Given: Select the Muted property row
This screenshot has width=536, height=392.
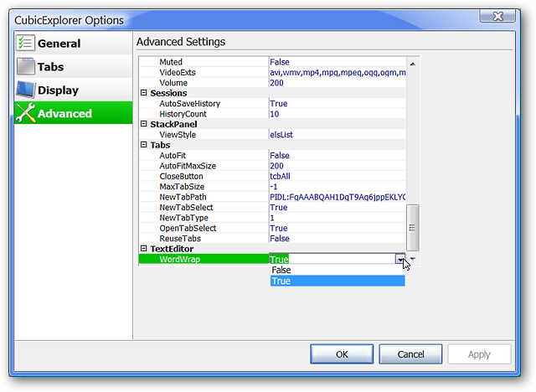Looking at the screenshot, I should click(x=272, y=62).
